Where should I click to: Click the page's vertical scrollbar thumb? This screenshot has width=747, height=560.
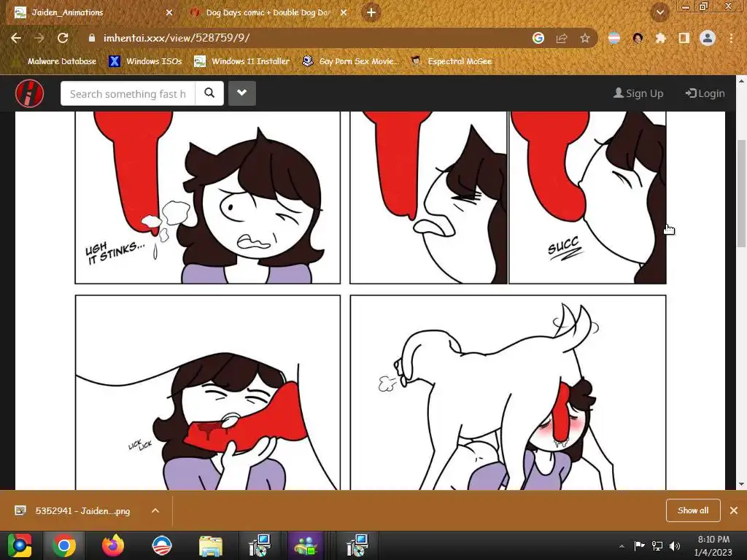741,192
